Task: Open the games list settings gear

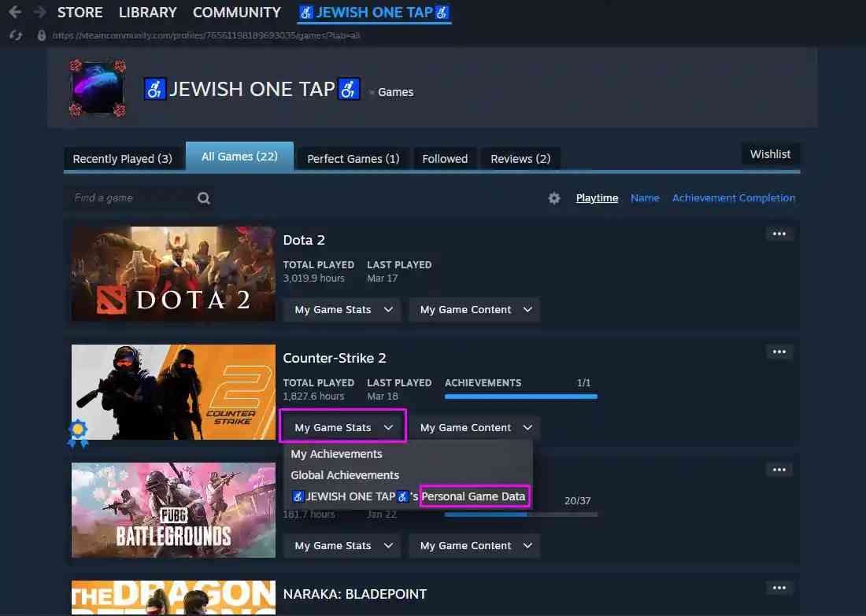Action: tap(554, 198)
